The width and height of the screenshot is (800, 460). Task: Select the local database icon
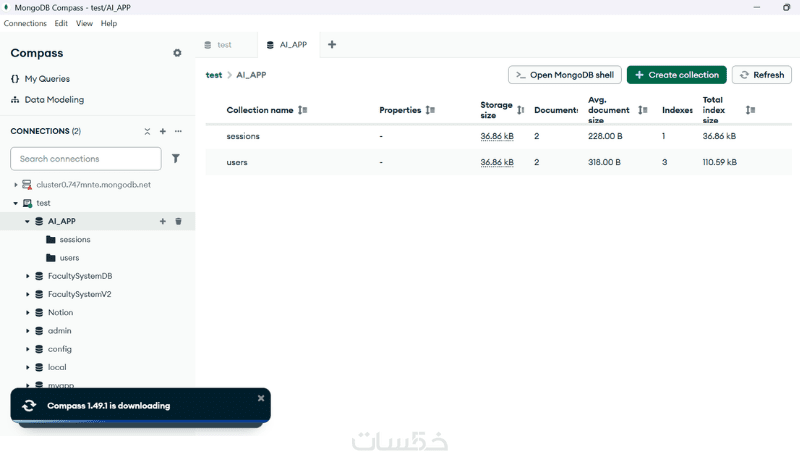pos(39,367)
